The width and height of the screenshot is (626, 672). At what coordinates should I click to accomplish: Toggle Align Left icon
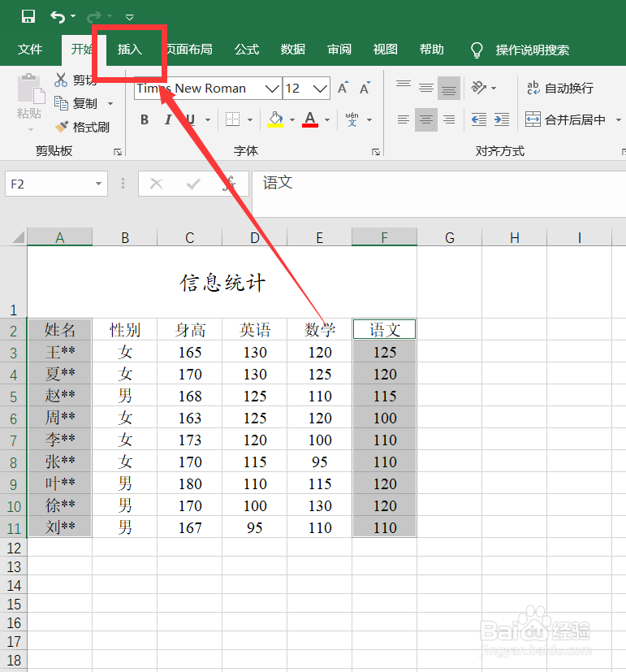coord(404,119)
